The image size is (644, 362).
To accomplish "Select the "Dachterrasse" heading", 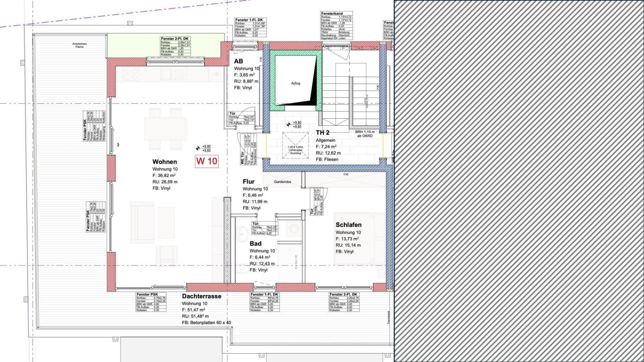I will click(x=201, y=296).
